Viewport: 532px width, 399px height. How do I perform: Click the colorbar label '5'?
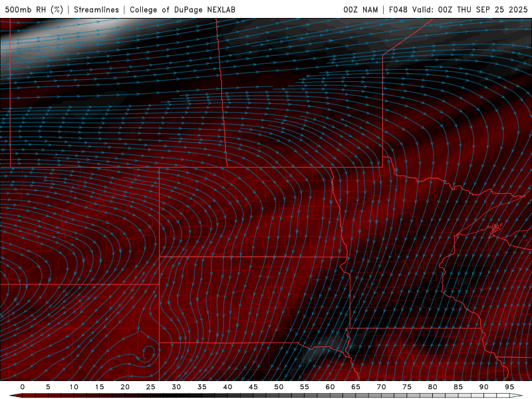pyautogui.click(x=48, y=387)
